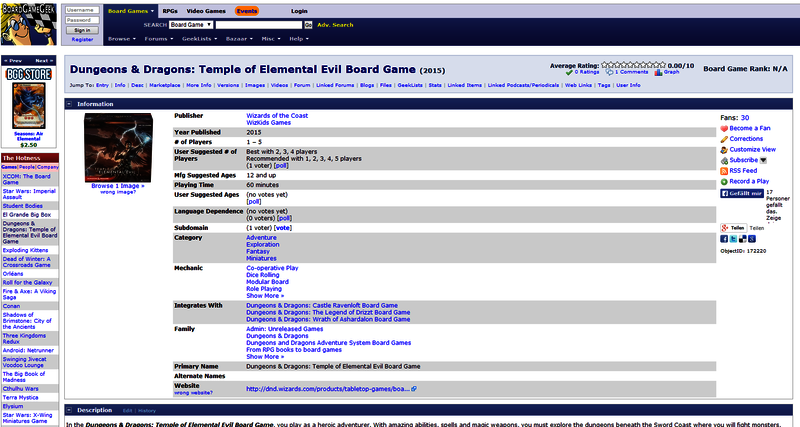Open Customize View via its icon
800x427 pixels.
[x=724, y=149]
